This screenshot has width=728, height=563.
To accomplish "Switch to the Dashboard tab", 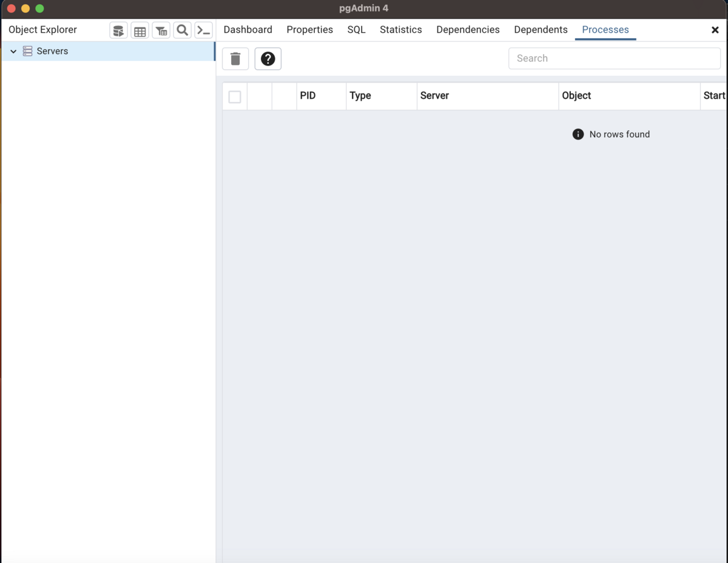I will pyautogui.click(x=248, y=30).
